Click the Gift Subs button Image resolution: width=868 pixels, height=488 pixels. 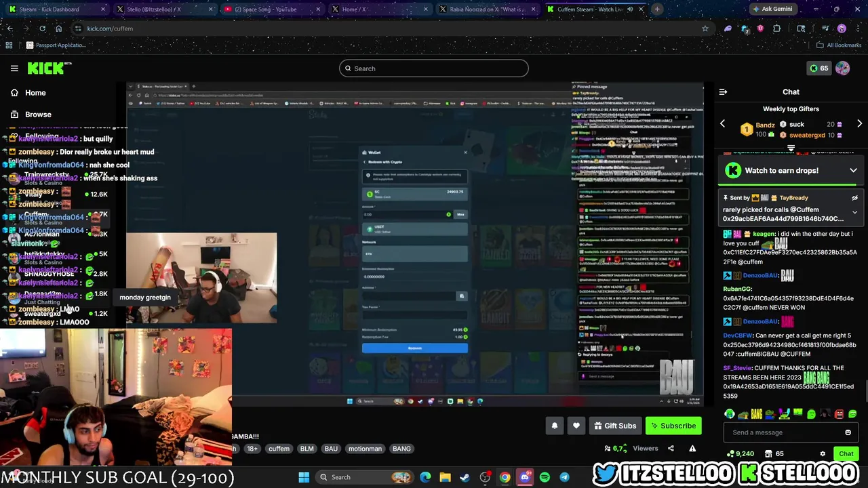(x=615, y=426)
